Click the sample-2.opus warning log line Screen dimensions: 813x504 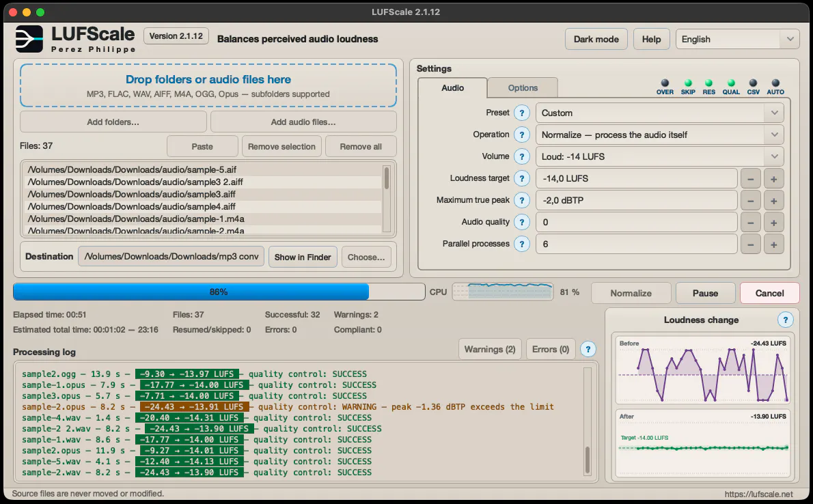pyautogui.click(x=288, y=407)
